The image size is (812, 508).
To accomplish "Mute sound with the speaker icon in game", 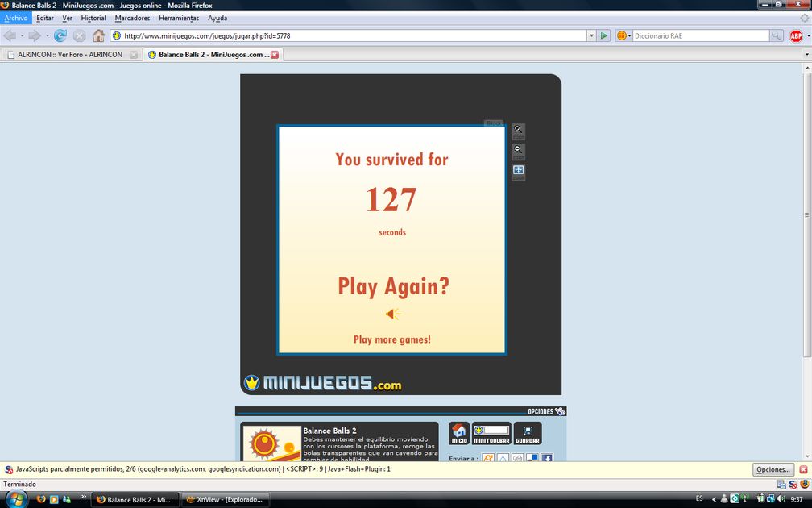I will pyautogui.click(x=393, y=314).
